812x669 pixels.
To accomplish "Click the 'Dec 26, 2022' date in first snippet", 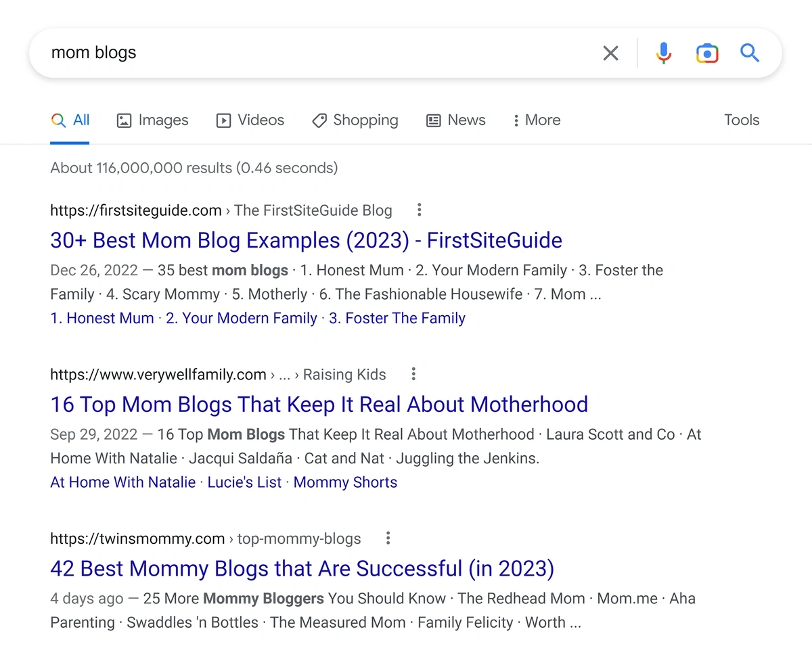I will (x=93, y=271).
